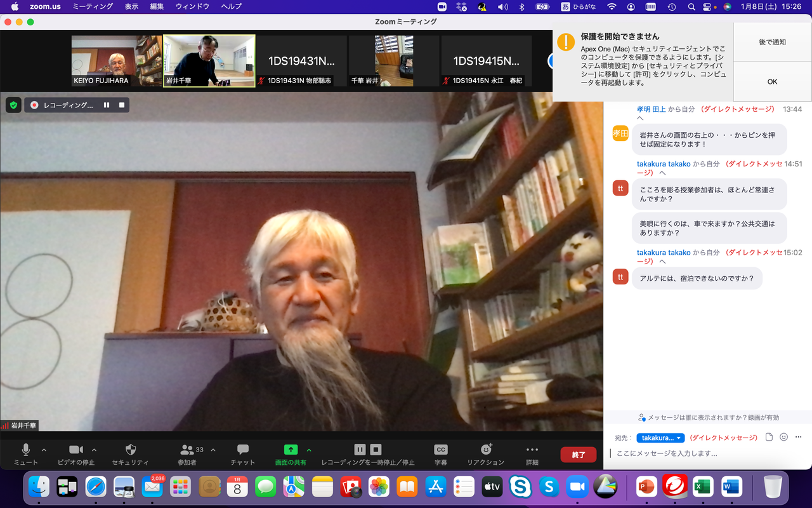Open recipient dropdown showing takakura
This screenshot has height=508, width=812.
(660, 438)
